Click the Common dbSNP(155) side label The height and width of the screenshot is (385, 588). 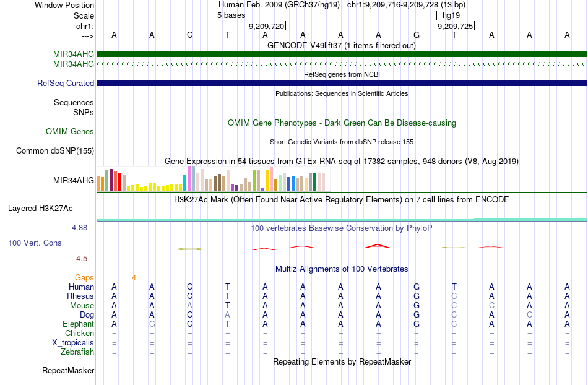[55, 150]
